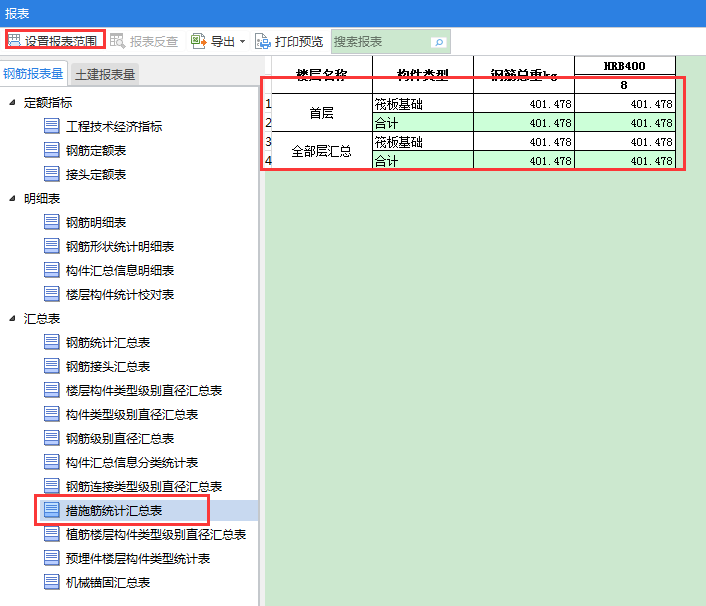The image size is (706, 606).
Task: Click the icon beside 钢筋接头汇总表
Action: tap(52, 366)
